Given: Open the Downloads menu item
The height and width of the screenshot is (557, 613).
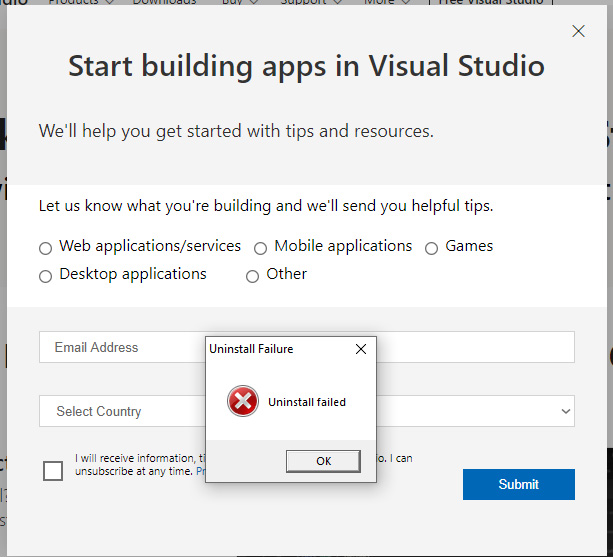Looking at the screenshot, I should point(164,2).
